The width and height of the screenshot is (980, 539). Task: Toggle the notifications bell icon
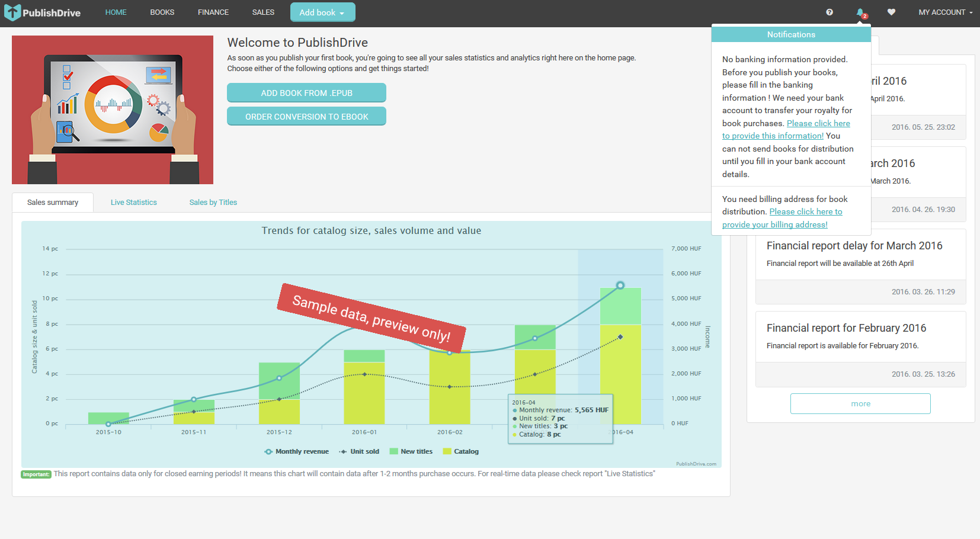pyautogui.click(x=860, y=12)
